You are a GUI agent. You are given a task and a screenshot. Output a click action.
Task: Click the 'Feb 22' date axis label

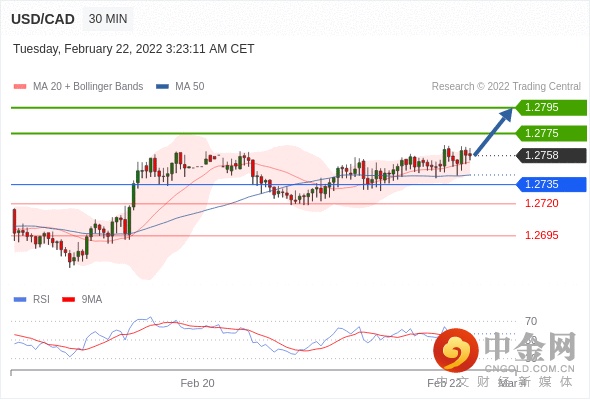(444, 383)
